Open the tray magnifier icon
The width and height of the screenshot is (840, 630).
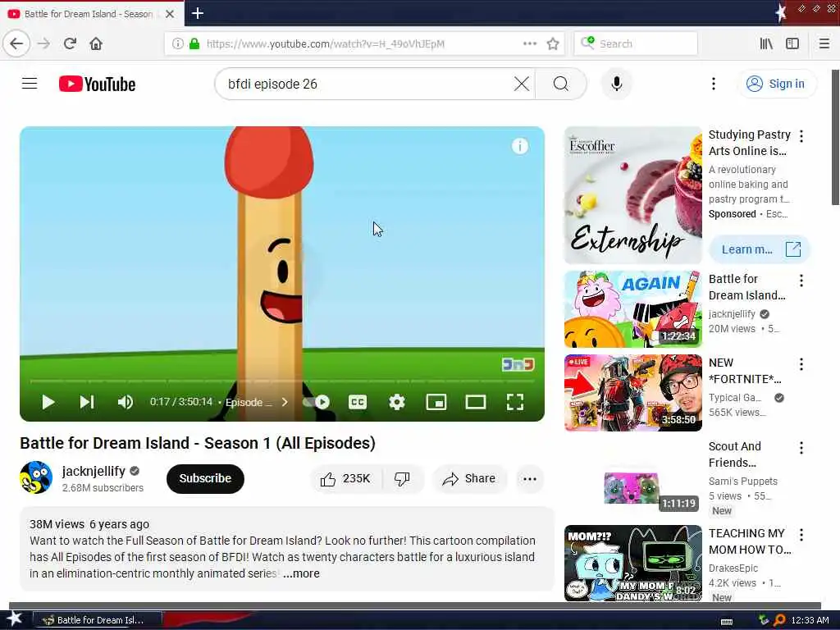click(x=779, y=620)
